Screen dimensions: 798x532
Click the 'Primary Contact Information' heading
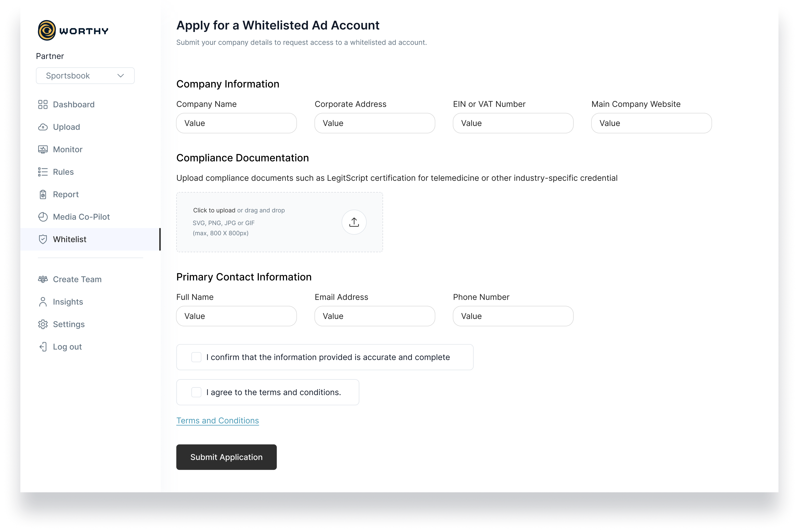click(x=244, y=277)
